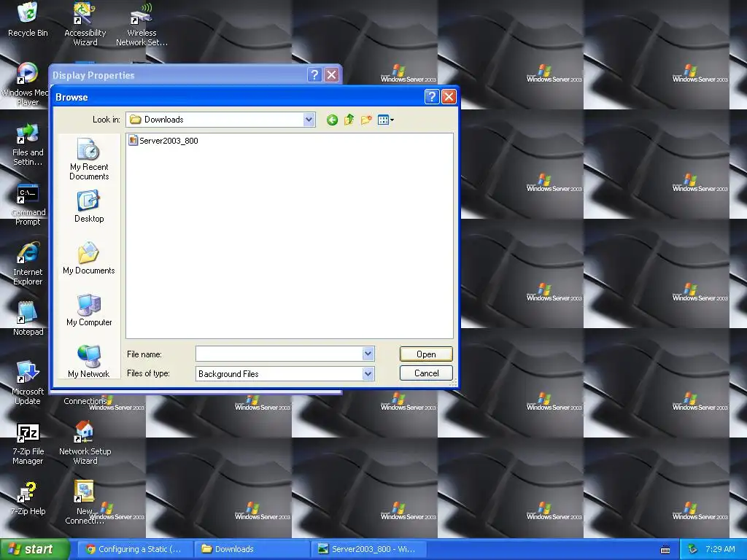747x560 pixels.
Task: Click the Open button
Action: [x=426, y=354]
